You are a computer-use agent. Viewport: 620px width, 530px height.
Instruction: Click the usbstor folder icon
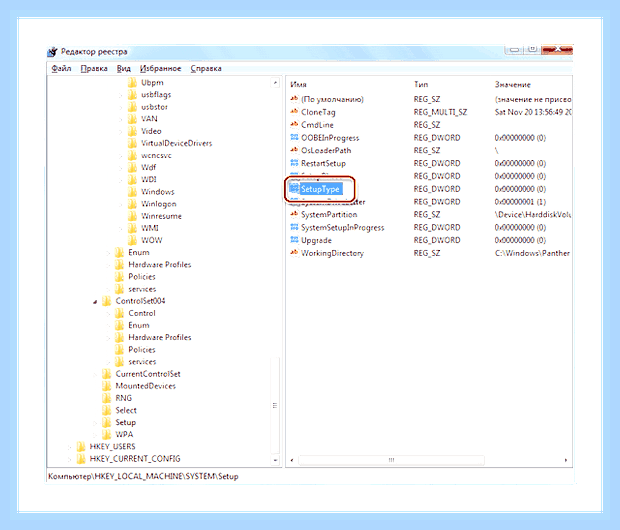[132, 107]
